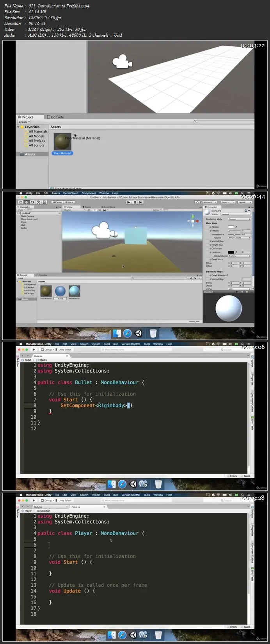Screen dimensions: 270x644
Task: Pick Emission color with the eyedropper icon
Action: (236, 252)
